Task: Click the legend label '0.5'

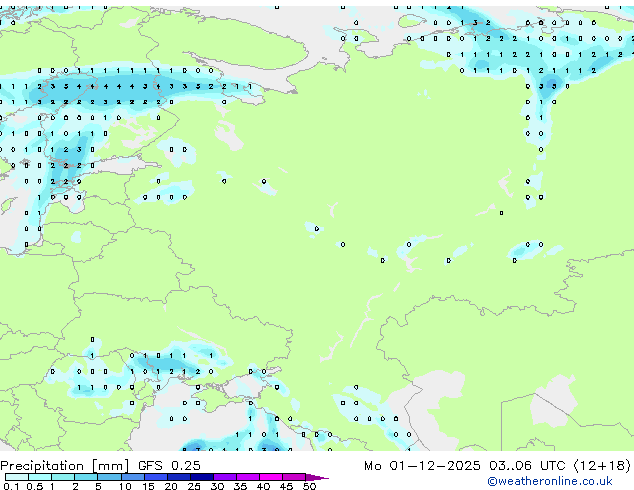Action: pos(35,486)
